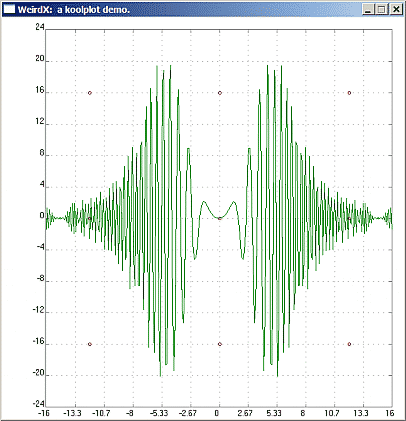Click the y-axis label "-20"
406x421 pixels.
point(38,373)
